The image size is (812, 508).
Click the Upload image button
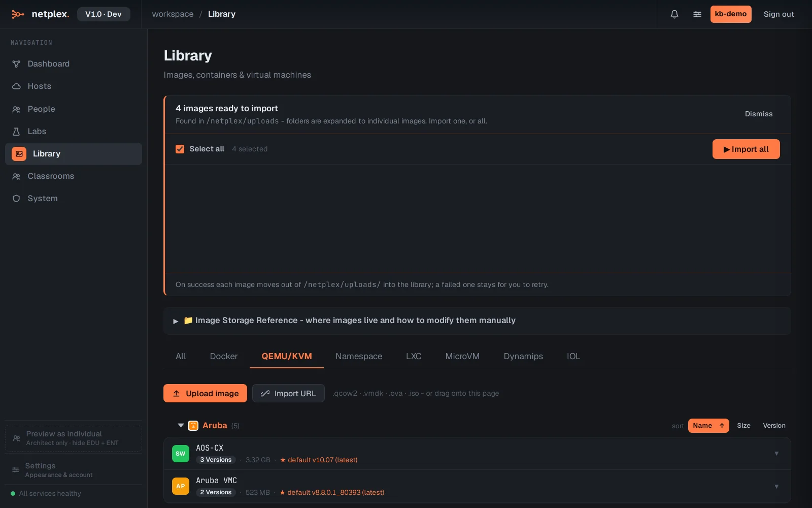point(205,393)
